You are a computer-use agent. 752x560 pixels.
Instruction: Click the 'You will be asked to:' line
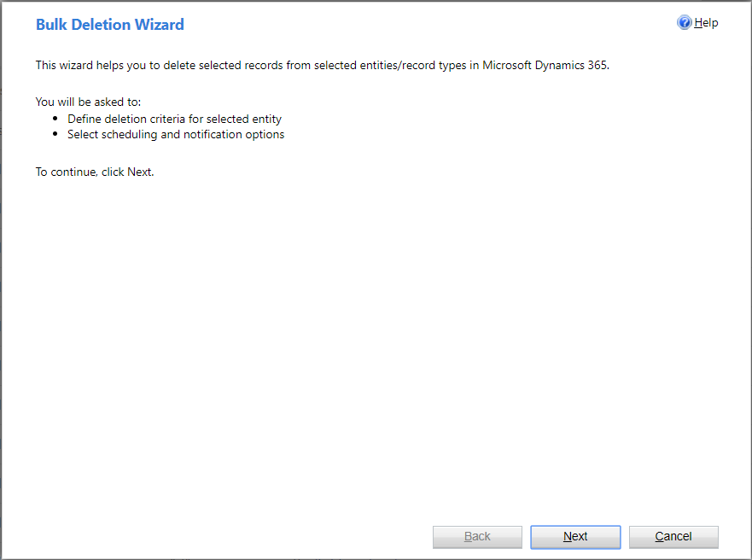pyautogui.click(x=88, y=102)
